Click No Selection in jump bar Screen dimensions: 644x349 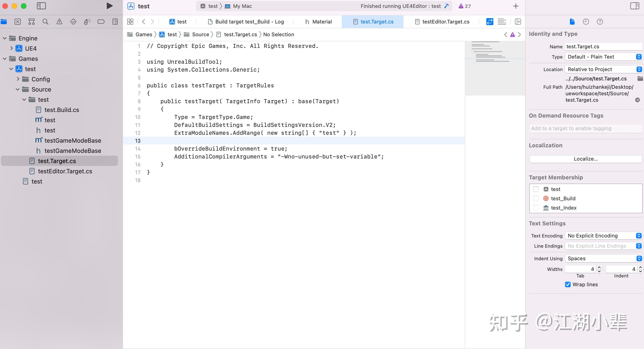[279, 35]
